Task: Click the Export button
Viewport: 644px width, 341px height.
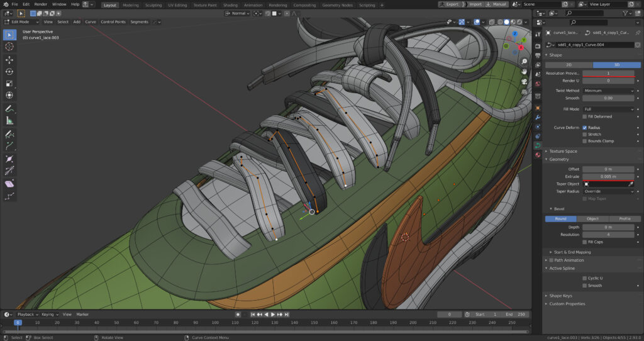Action: click(x=449, y=4)
